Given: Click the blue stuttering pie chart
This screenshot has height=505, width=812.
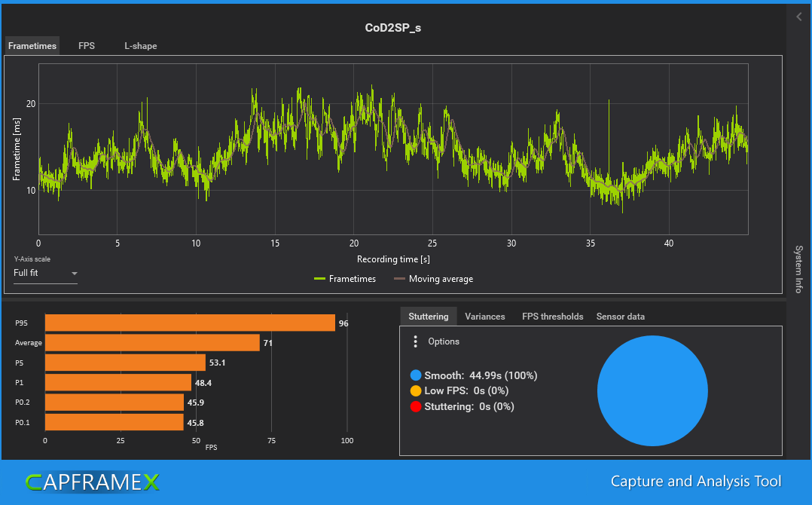Looking at the screenshot, I should 652,390.
